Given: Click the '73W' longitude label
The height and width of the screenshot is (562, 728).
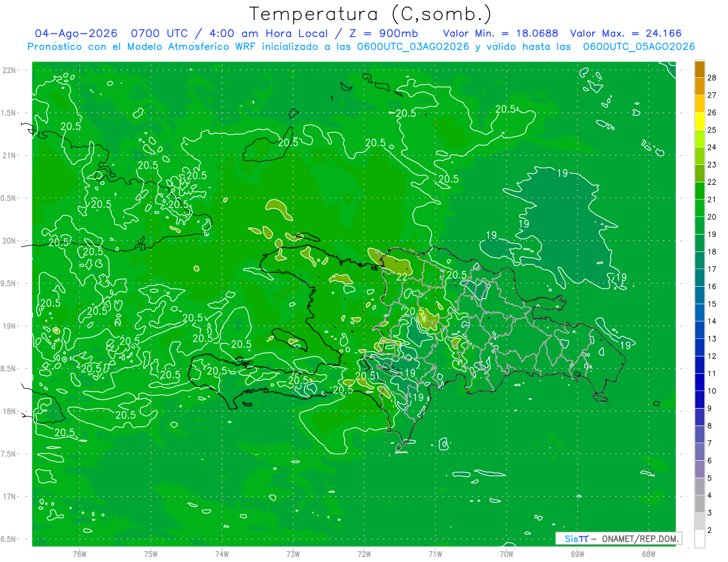Looking at the screenshot, I should [x=293, y=554].
